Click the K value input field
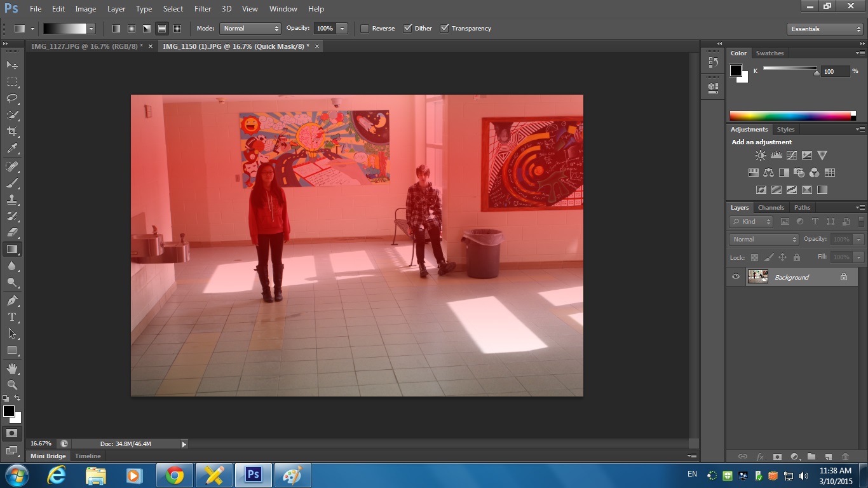This screenshot has height=488, width=868. [x=836, y=72]
